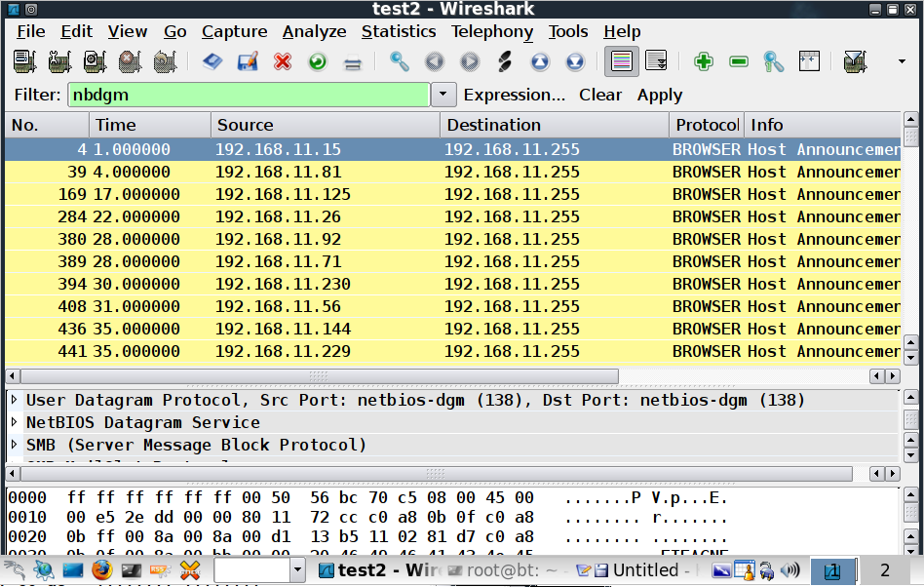Open the terminal launcher in taskbar

131,569
